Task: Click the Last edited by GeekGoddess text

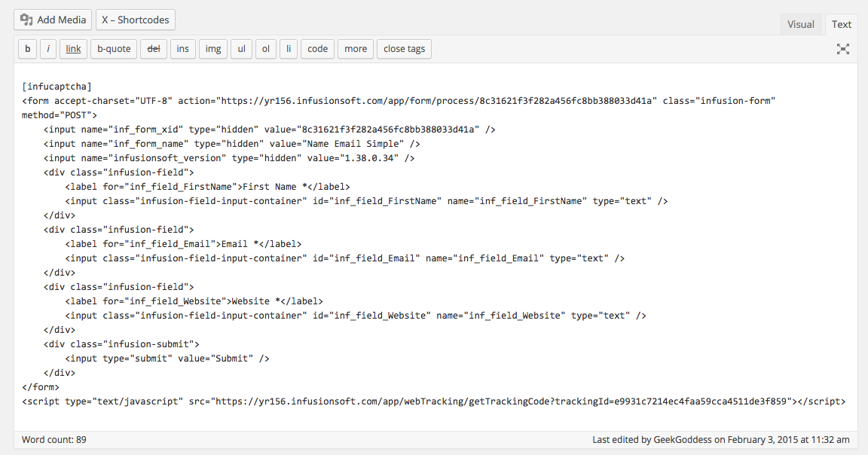Action: point(721,439)
